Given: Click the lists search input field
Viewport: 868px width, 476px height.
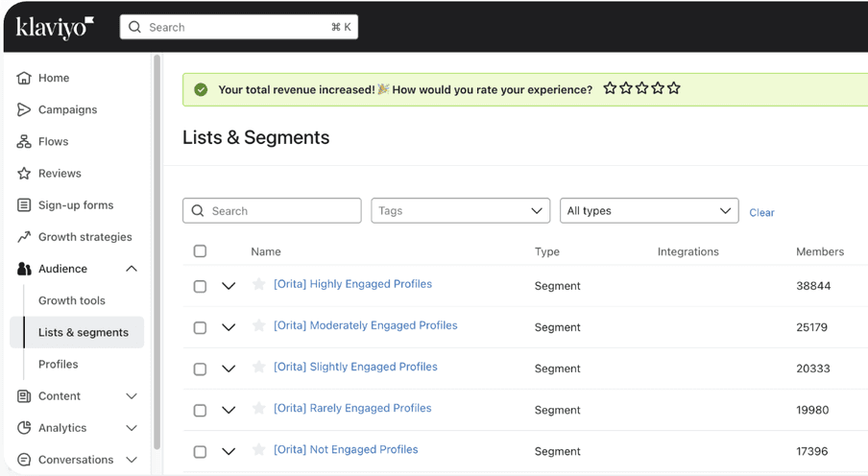Looking at the screenshot, I should pyautogui.click(x=278, y=211).
